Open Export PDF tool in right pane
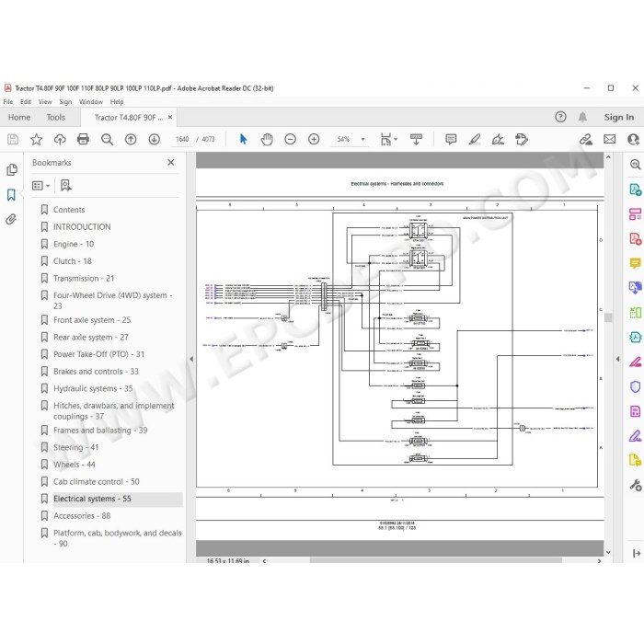The image size is (644, 644). point(636,190)
